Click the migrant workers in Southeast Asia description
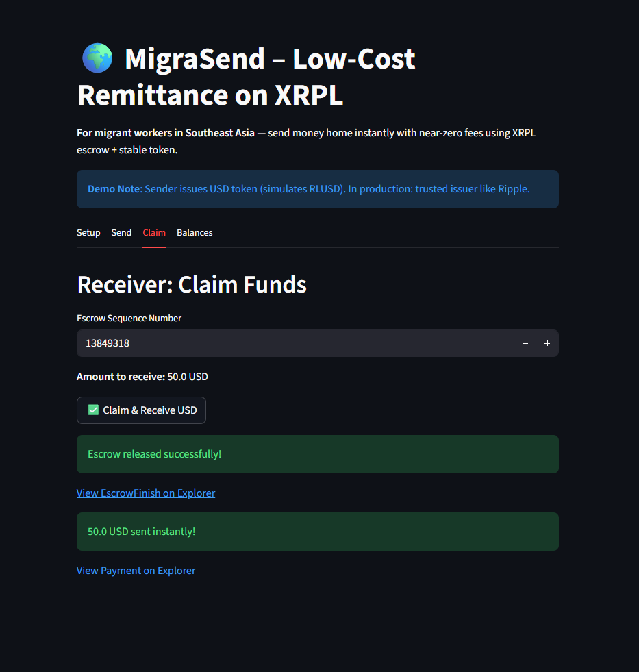Screen dimensions: 639x672 pos(306,141)
